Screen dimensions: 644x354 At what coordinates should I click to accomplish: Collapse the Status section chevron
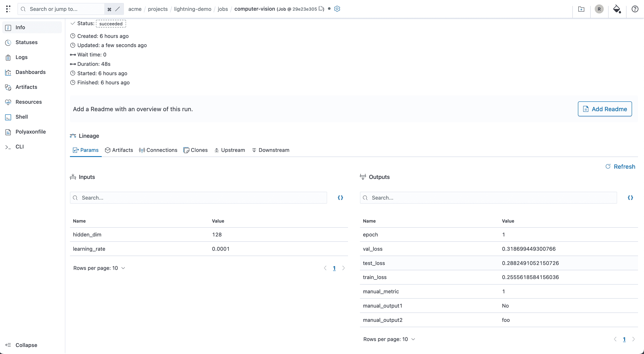(73, 23)
